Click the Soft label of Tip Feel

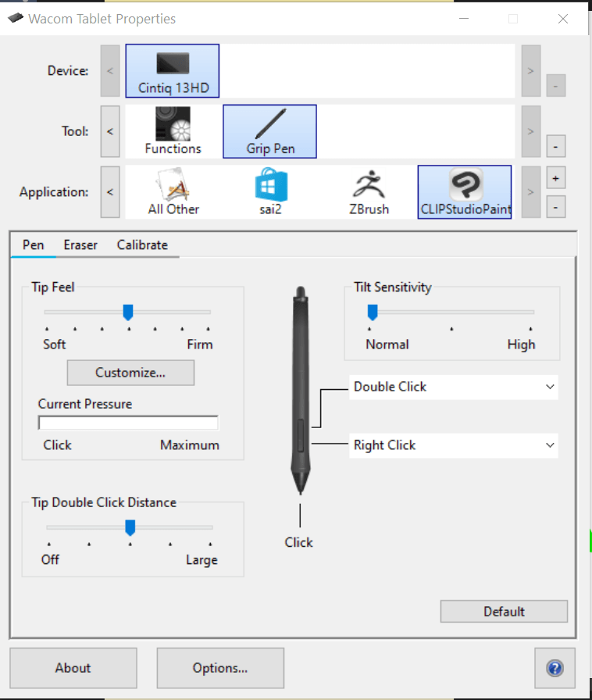click(55, 345)
